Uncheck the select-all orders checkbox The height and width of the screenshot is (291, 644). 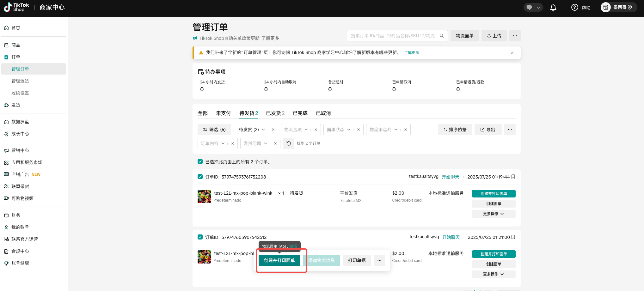coord(200,161)
